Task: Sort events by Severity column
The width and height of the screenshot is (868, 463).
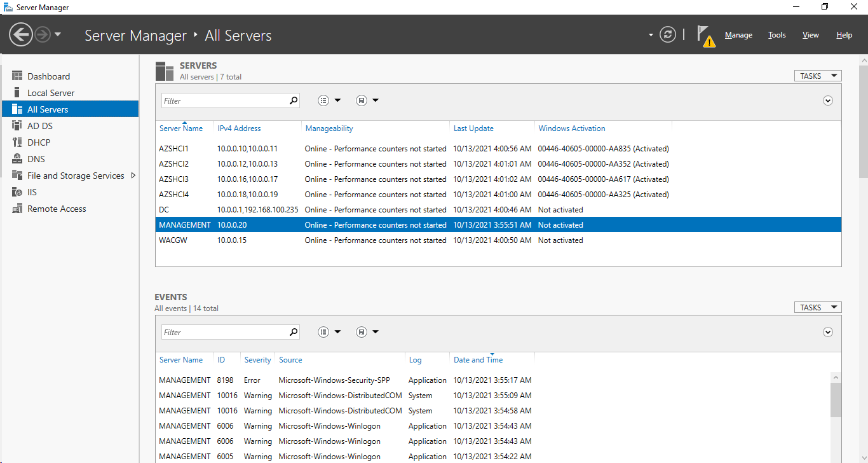Action: point(257,360)
